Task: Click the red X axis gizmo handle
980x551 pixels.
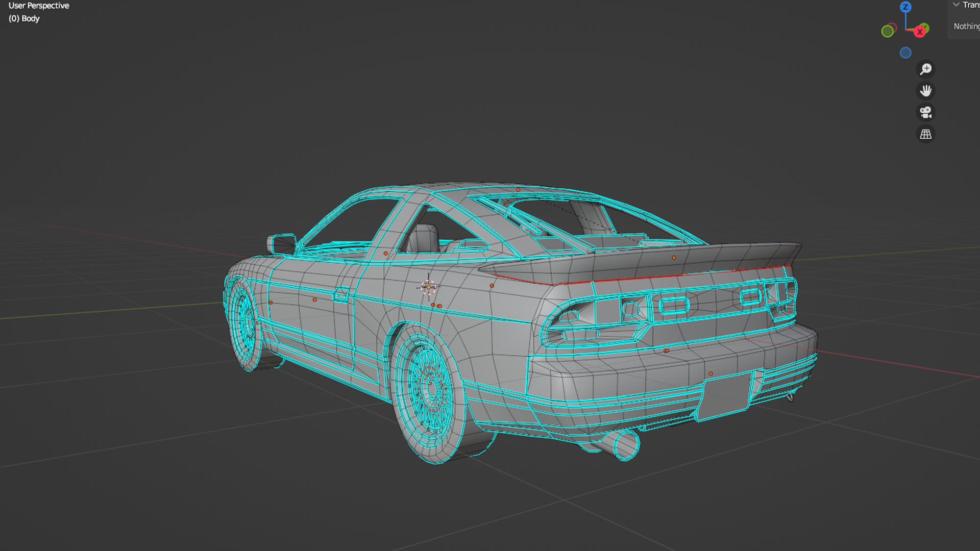Action: tap(920, 32)
